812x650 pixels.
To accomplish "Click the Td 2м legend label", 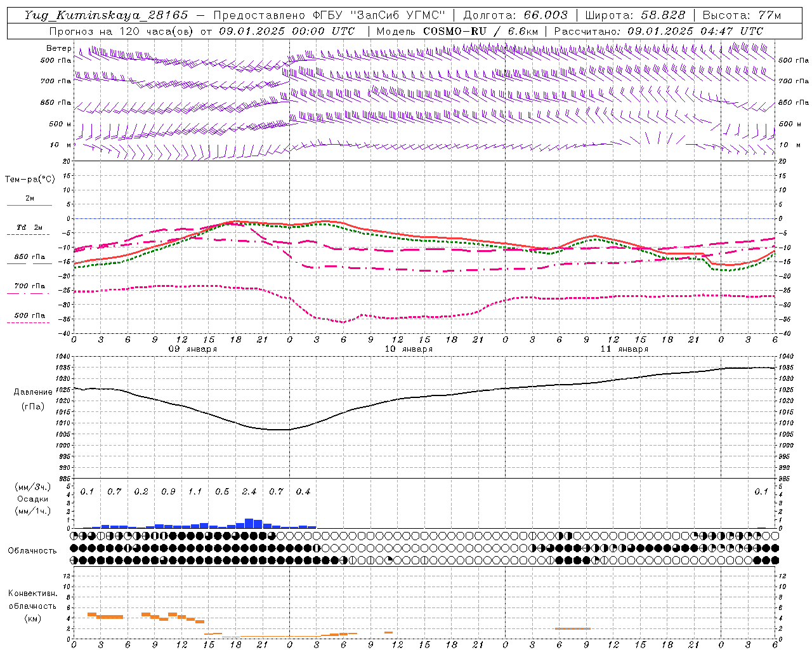I will click(x=29, y=227).
